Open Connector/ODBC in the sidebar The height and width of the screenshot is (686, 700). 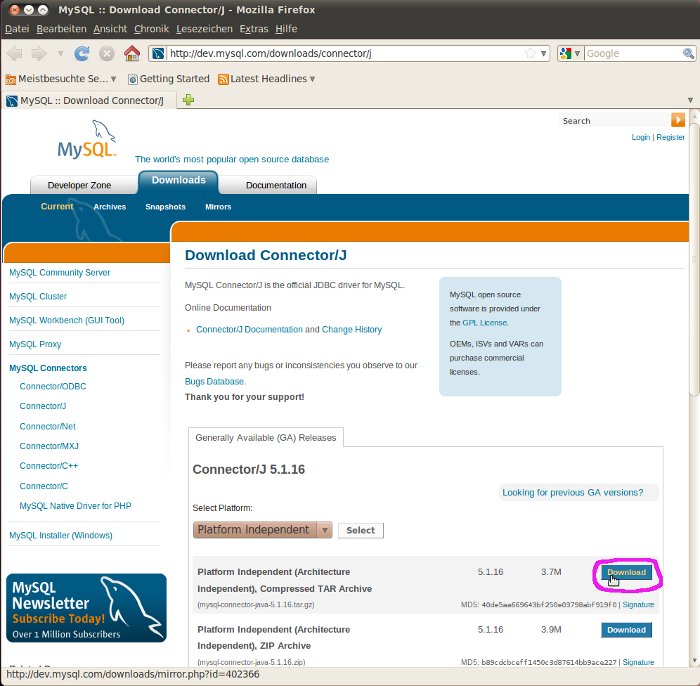coord(53,386)
